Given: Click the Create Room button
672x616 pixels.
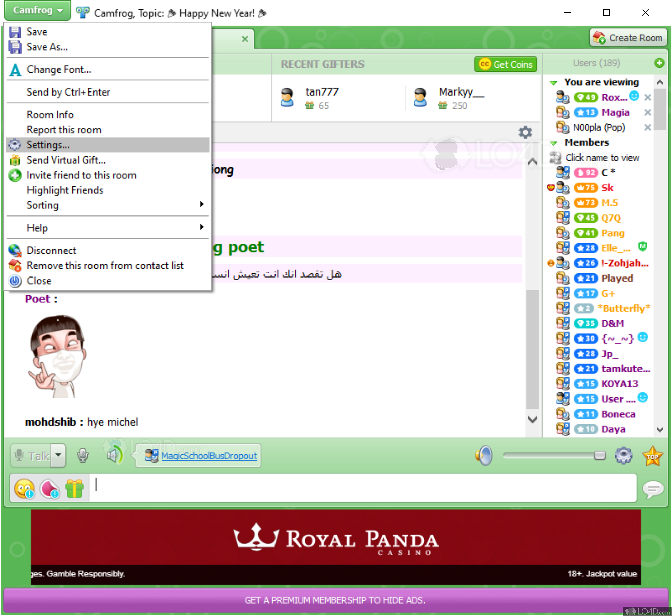Looking at the screenshot, I should [628, 38].
